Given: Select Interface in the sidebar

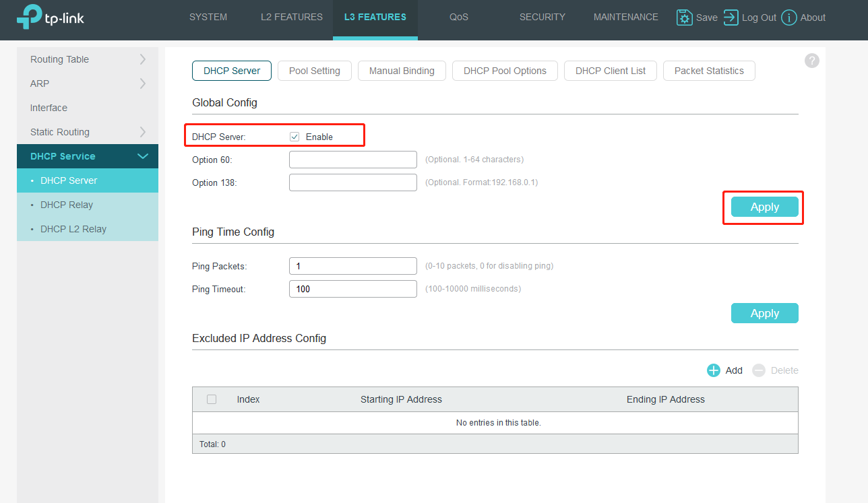Looking at the screenshot, I should pos(88,108).
